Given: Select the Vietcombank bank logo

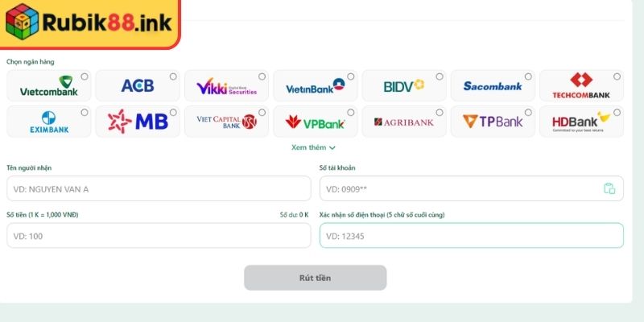Looking at the screenshot, I should pyautogui.click(x=49, y=85).
